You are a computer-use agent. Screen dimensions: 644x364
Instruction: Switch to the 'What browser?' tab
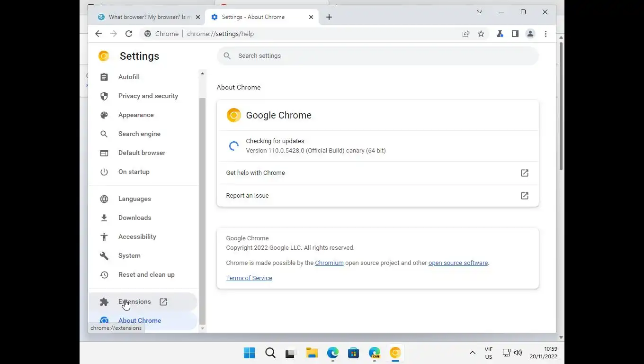point(149,17)
